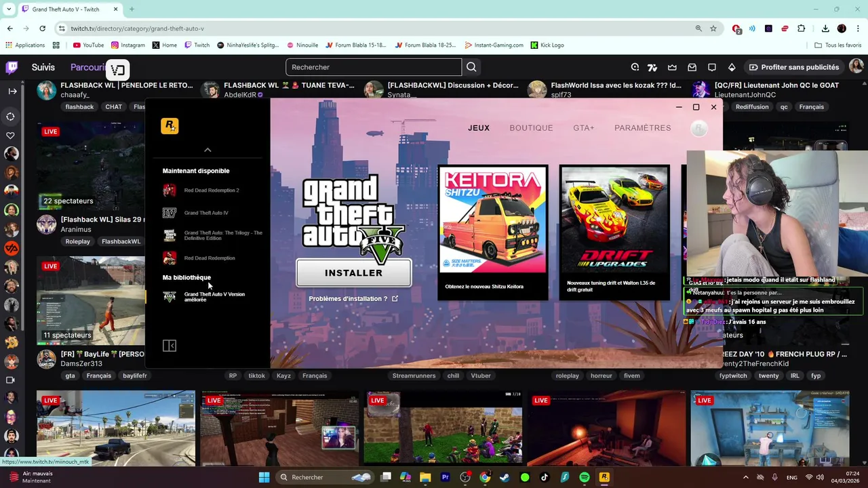Open the Windows Start menu
The width and height of the screenshot is (868, 488).
(264, 477)
